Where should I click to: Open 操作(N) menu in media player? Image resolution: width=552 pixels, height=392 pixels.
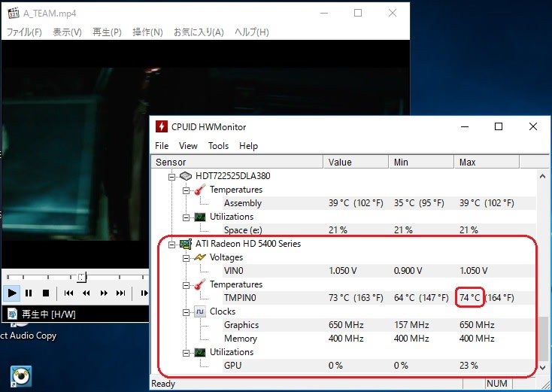(147, 32)
